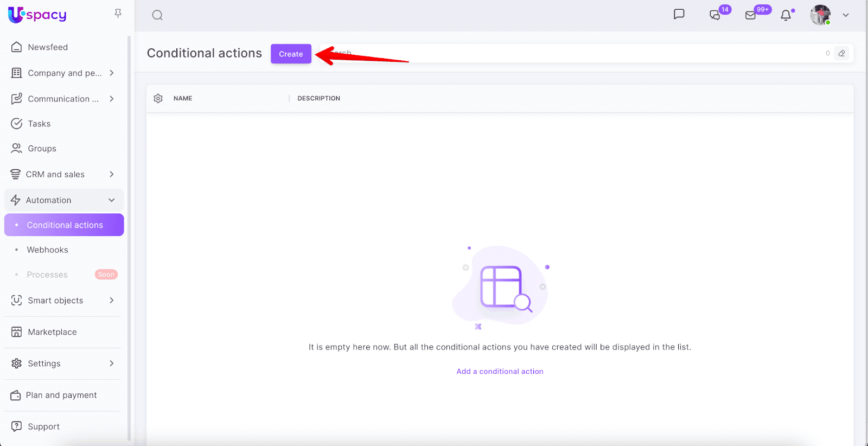Open the mail inbox icon
Viewport: 868px width, 446px height.
point(751,15)
